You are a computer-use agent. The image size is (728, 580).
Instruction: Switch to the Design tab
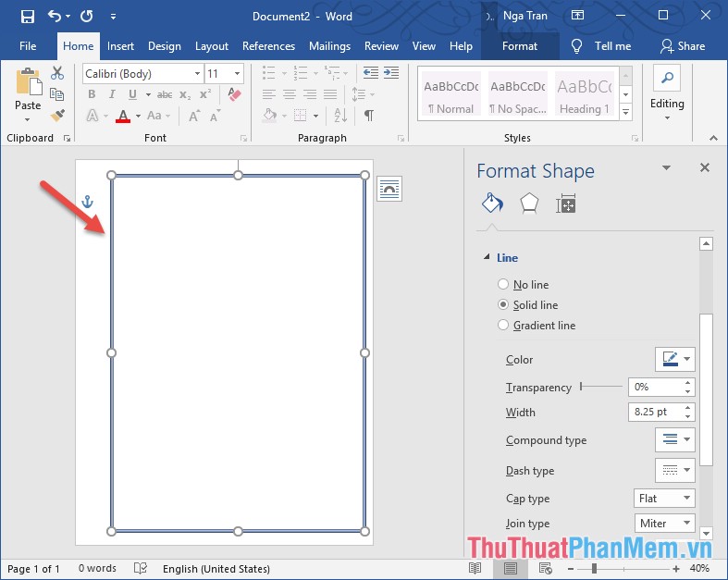pos(165,46)
